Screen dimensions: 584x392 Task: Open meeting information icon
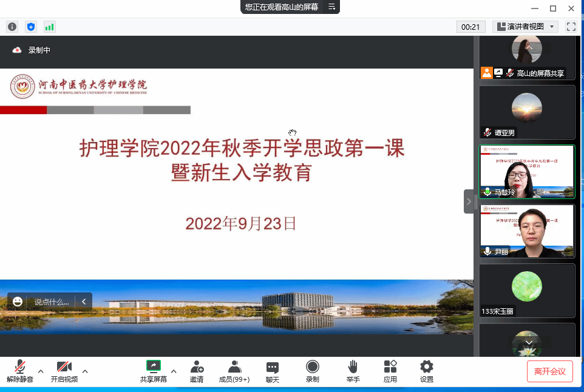click(x=12, y=27)
